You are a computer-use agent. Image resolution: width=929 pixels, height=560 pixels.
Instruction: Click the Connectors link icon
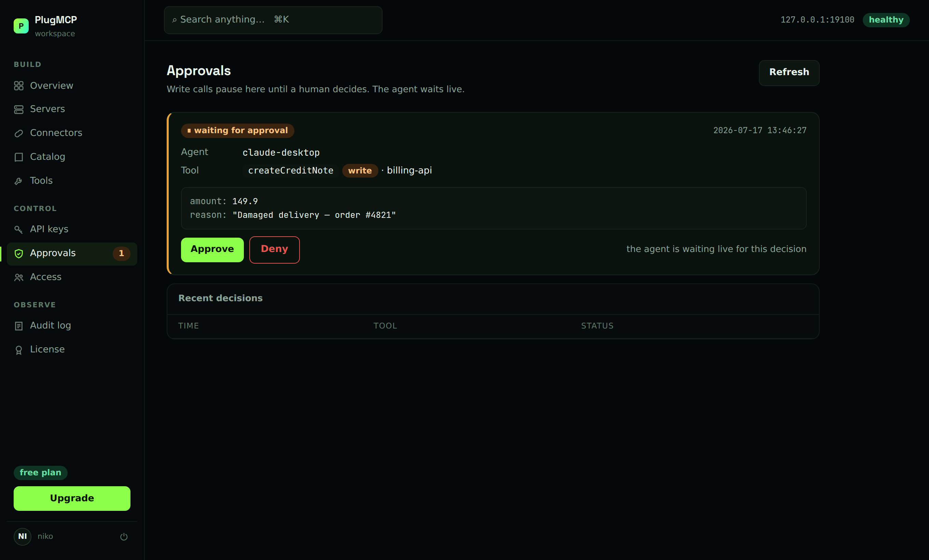(x=18, y=134)
